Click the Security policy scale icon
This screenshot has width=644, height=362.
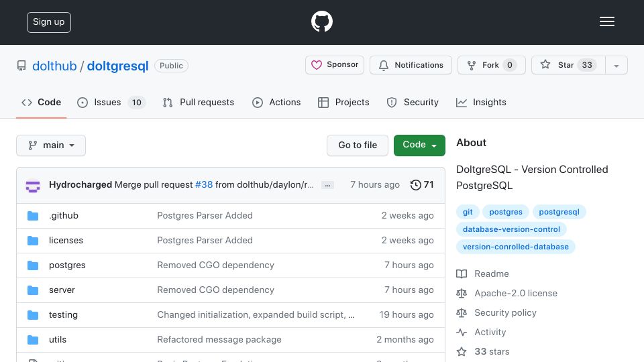(x=462, y=313)
